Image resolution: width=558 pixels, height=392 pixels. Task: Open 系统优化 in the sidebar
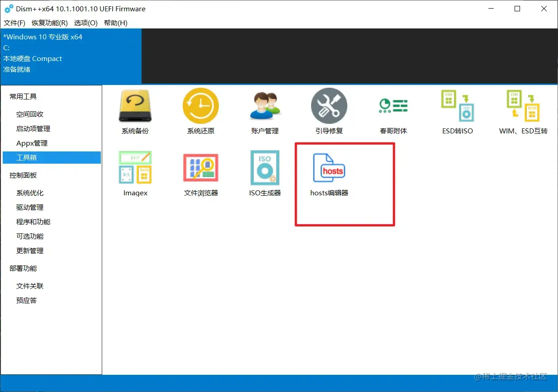[x=52, y=193]
